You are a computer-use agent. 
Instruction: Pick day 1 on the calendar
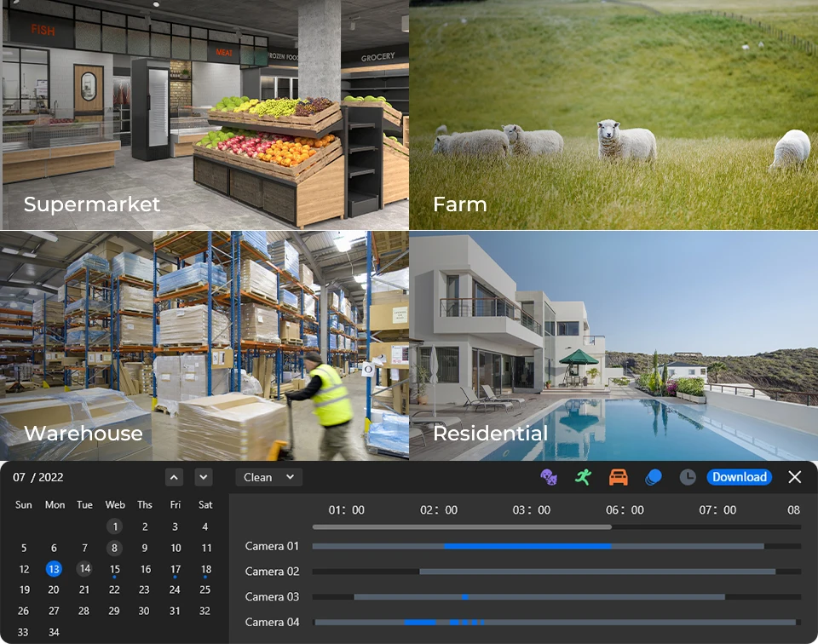pos(115,526)
